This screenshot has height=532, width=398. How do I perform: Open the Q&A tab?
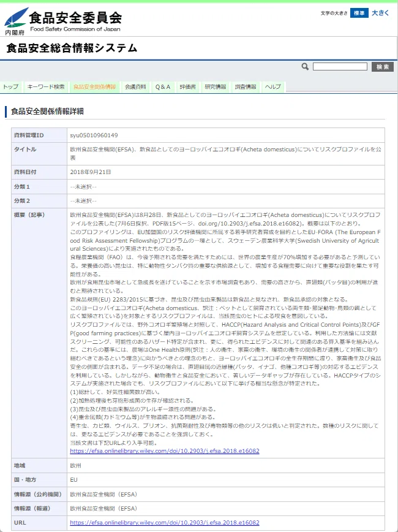tap(163, 87)
